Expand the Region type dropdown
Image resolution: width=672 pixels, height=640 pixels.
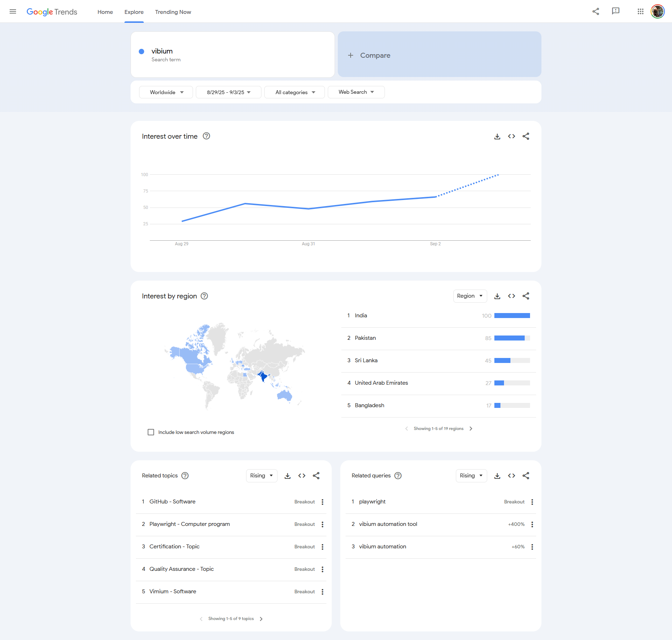[470, 296]
